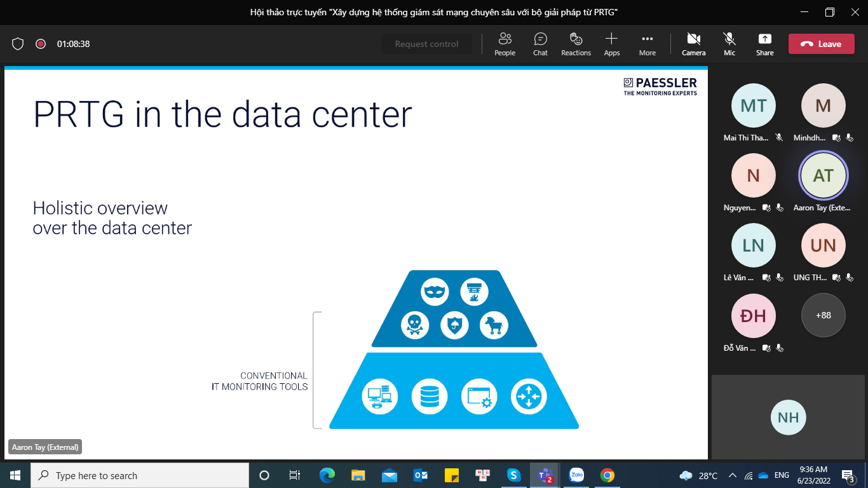Open the Mail app from taskbar
This screenshot has height=488, width=868.
point(389,475)
